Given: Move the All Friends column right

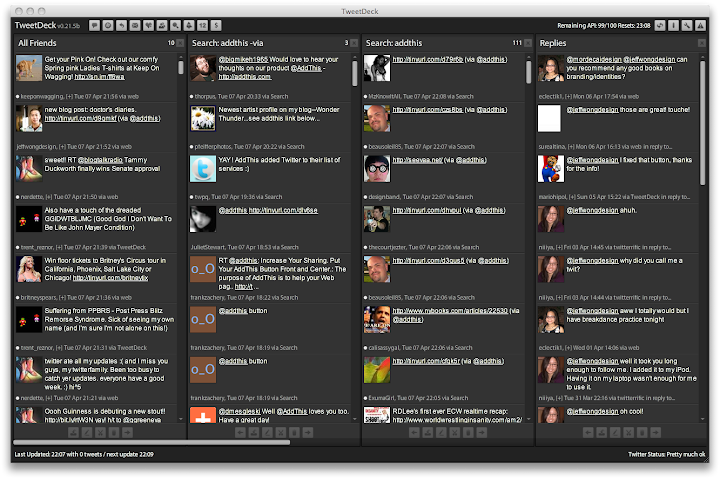Looking at the screenshot, I should 127,433.
